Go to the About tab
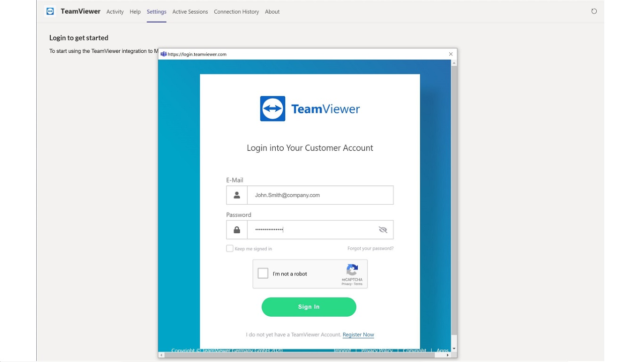Viewport: 644px width, 362px height. pos(272,12)
